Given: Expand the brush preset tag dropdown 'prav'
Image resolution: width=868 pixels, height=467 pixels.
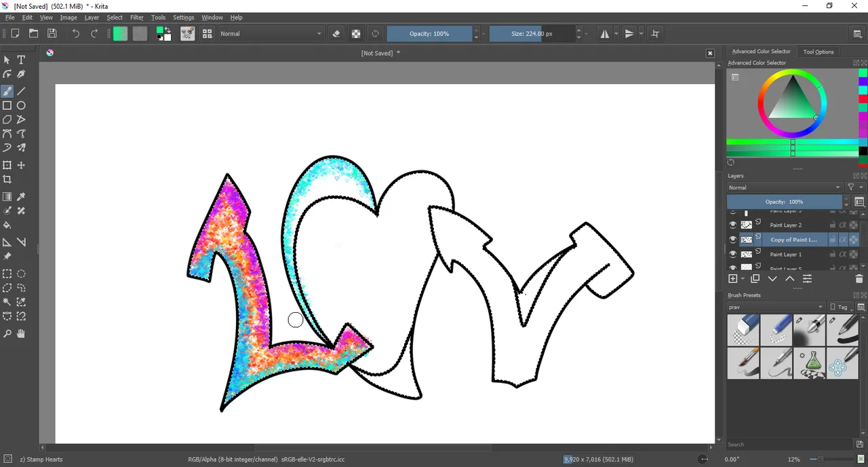Looking at the screenshot, I should 776,307.
